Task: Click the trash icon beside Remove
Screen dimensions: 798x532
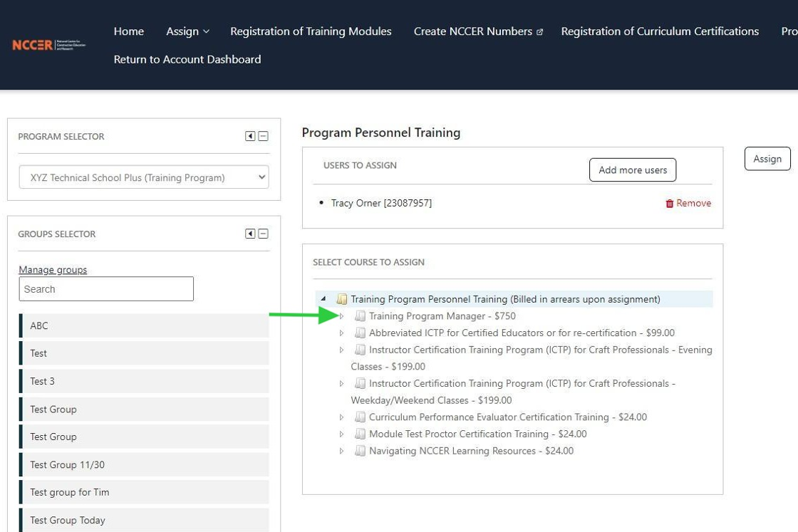Action: click(668, 203)
